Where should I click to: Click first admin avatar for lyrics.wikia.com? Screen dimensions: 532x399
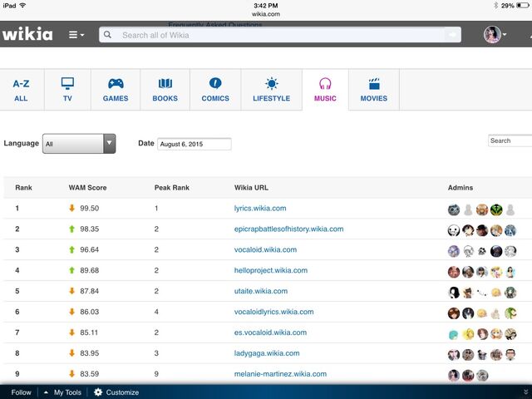click(x=454, y=210)
